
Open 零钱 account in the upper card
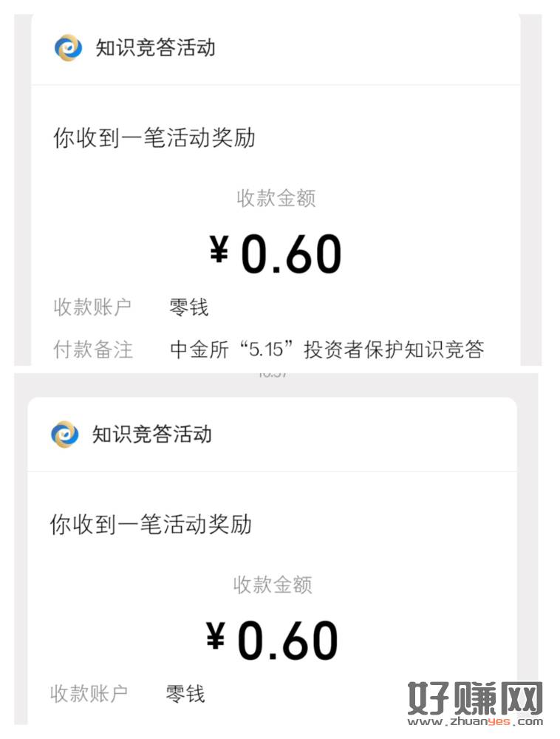(189, 307)
